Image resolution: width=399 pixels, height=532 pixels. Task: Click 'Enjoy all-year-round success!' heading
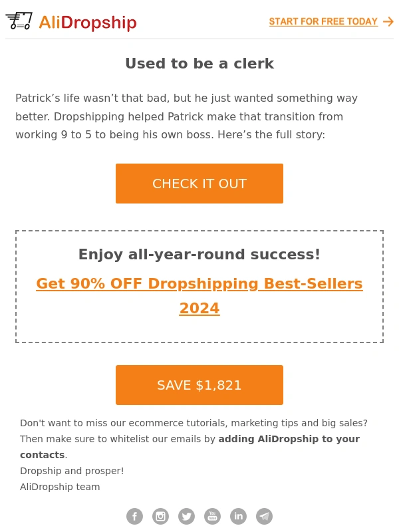pos(199,255)
